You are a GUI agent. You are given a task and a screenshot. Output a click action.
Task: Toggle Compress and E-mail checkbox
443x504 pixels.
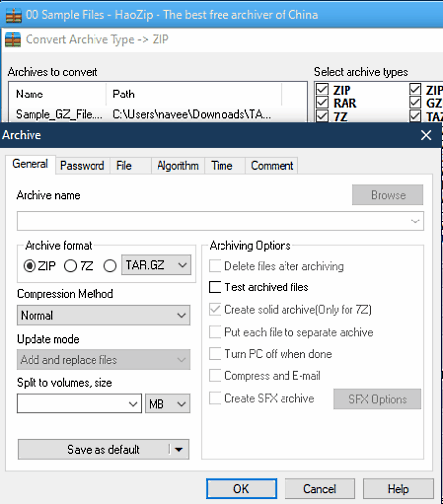tap(215, 376)
